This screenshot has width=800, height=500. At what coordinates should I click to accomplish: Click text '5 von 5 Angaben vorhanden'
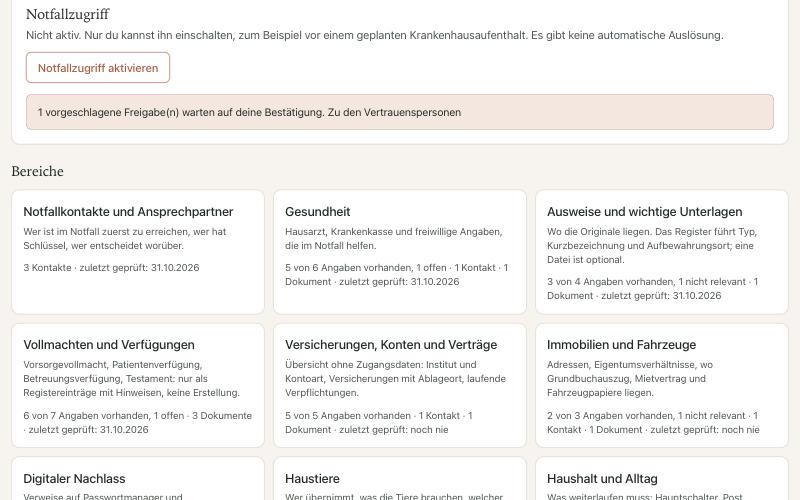pos(348,416)
